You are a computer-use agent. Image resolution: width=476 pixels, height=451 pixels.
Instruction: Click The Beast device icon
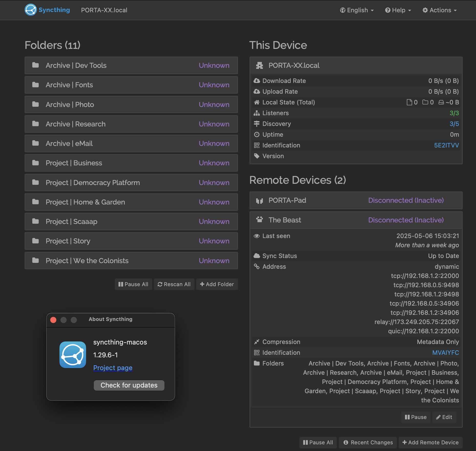[260, 220]
